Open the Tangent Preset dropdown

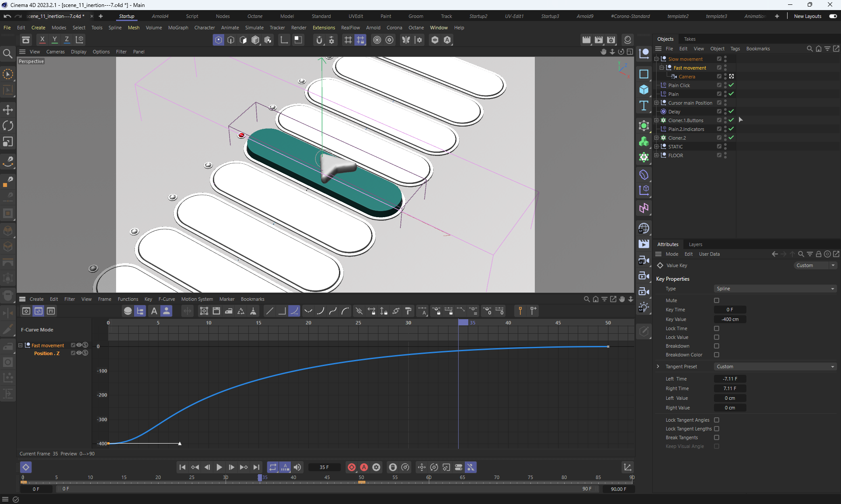[774, 367]
